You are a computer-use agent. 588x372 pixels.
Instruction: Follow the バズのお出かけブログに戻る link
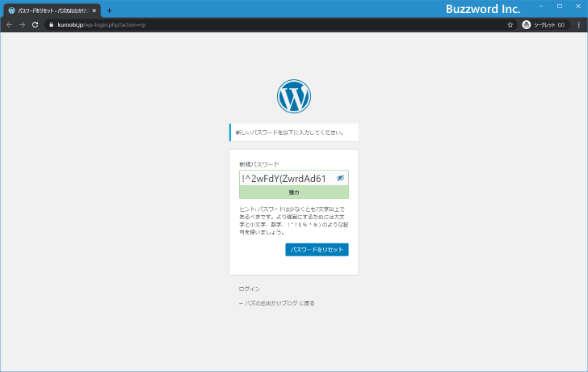coord(277,303)
